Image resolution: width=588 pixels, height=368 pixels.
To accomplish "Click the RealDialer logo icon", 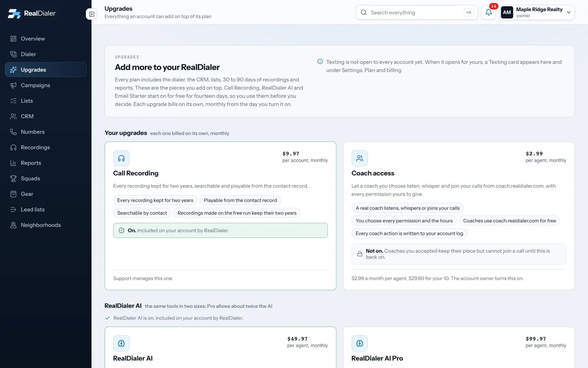I will coord(14,13).
